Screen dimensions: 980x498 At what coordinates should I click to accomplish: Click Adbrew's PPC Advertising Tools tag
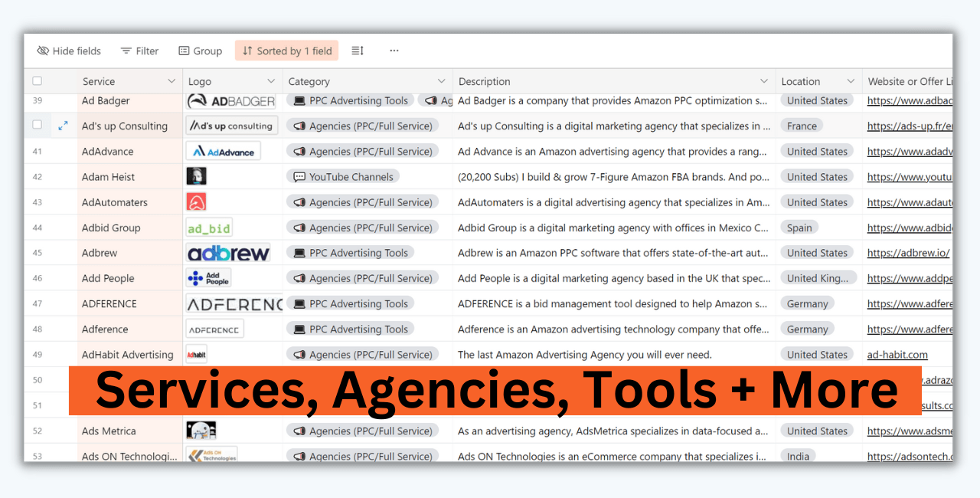pyautogui.click(x=351, y=253)
